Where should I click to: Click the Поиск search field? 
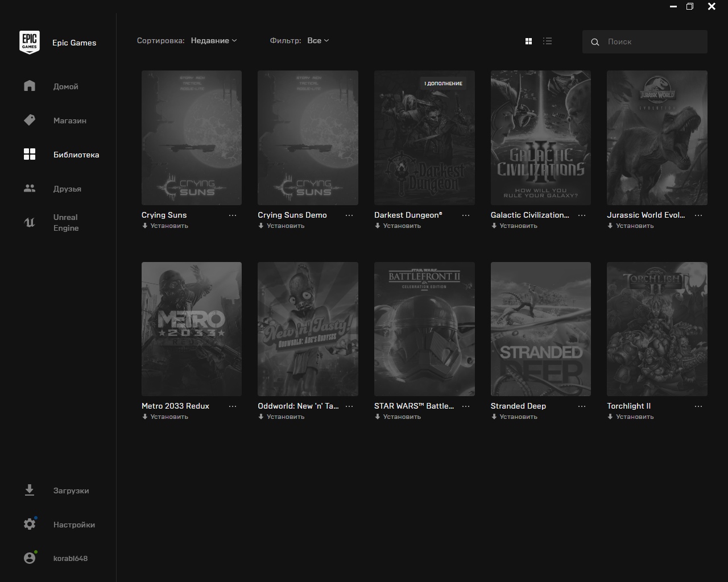[645, 41]
